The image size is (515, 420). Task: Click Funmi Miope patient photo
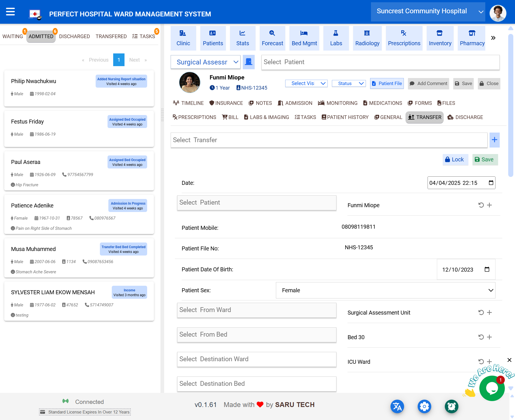[x=190, y=82]
